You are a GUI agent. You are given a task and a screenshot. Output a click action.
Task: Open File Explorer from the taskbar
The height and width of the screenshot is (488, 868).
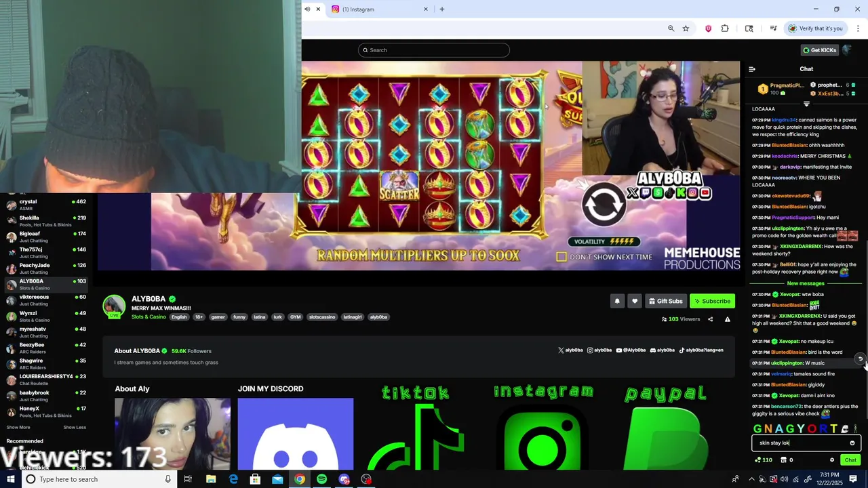click(x=210, y=479)
